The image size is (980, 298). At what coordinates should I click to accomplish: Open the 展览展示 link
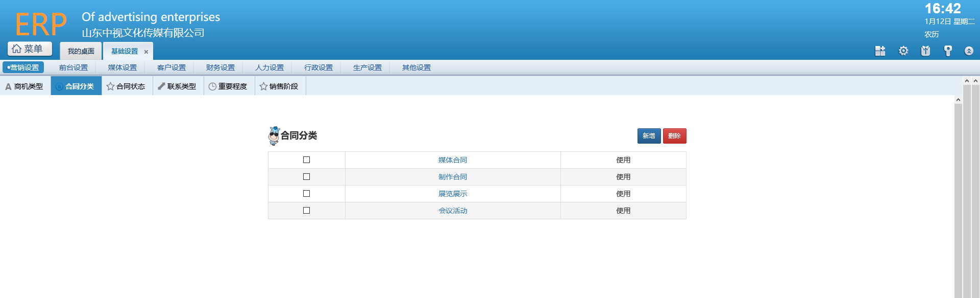pos(453,194)
